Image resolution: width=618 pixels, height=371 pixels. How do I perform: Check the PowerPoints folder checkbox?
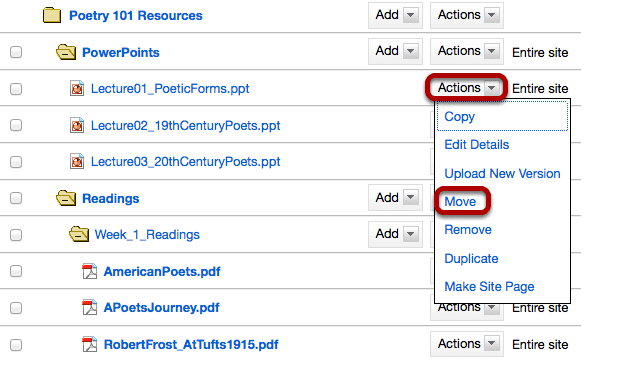pyautogui.click(x=16, y=52)
